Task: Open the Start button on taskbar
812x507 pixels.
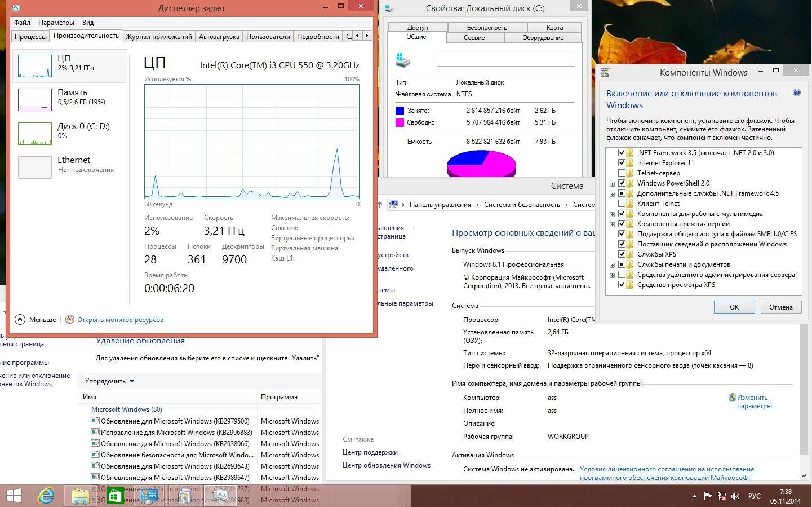Action: point(14,496)
